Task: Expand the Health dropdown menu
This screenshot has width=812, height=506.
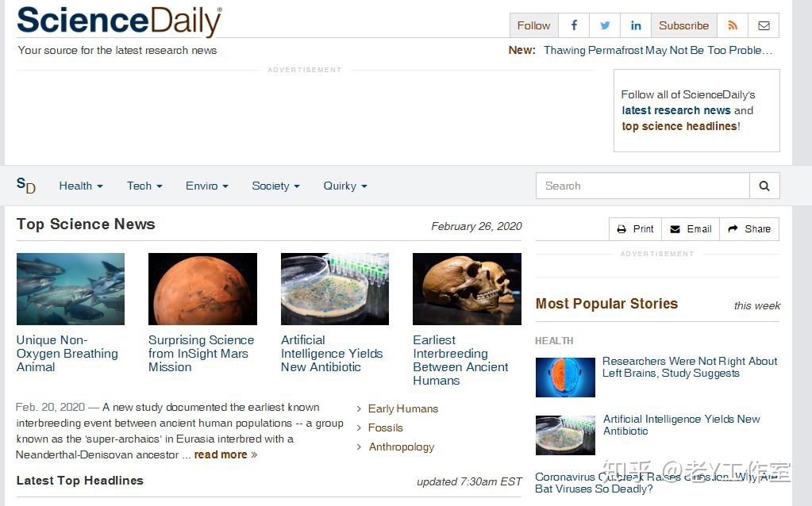Action: tap(81, 186)
